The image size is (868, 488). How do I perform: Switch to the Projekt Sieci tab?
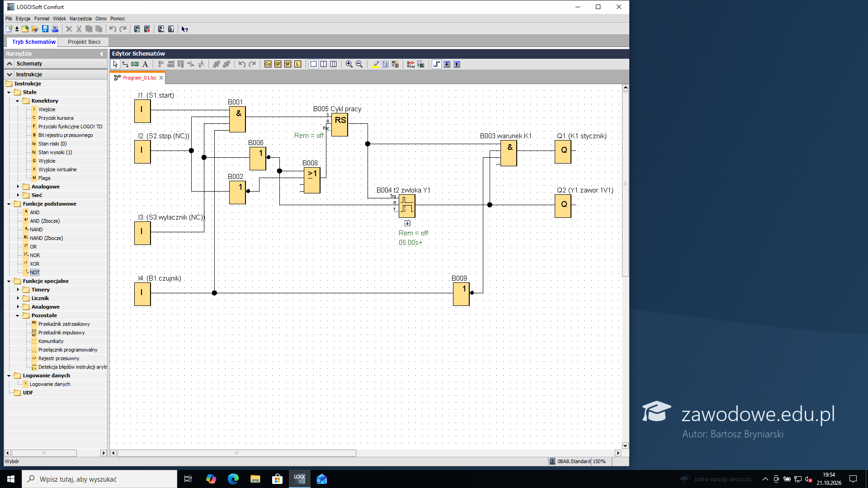tap(84, 42)
